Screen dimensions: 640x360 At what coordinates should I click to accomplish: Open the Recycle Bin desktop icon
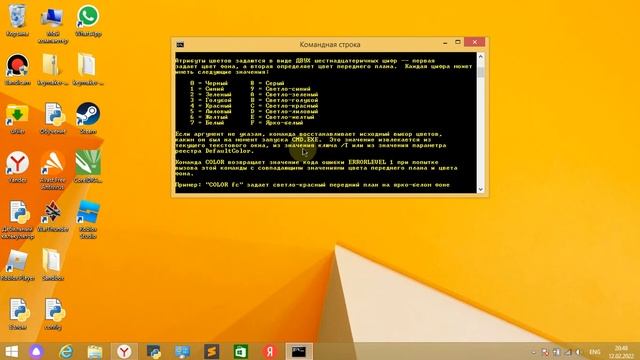click(x=17, y=20)
